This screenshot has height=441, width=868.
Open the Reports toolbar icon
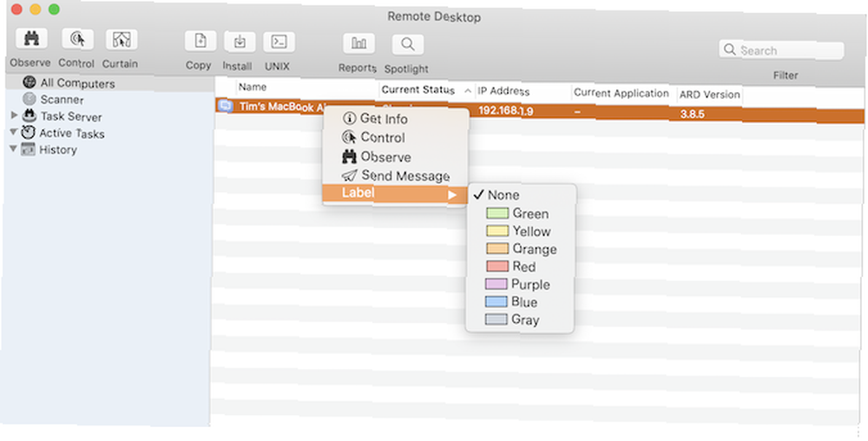click(358, 43)
